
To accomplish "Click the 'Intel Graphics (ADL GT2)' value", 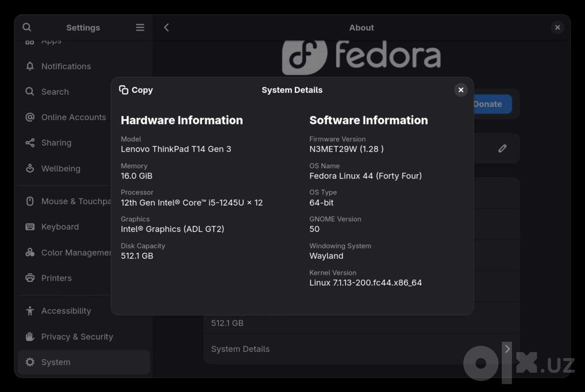I will [173, 229].
